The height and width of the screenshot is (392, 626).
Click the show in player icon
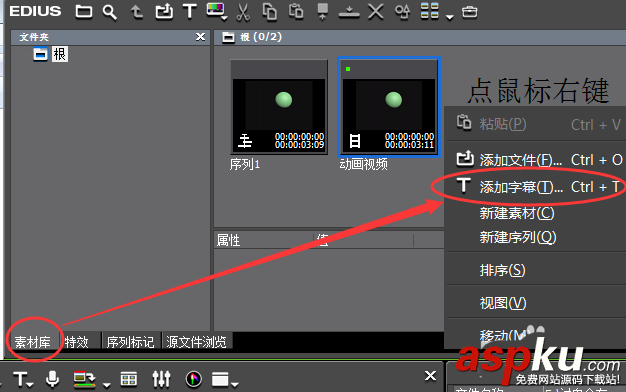tap(323, 12)
